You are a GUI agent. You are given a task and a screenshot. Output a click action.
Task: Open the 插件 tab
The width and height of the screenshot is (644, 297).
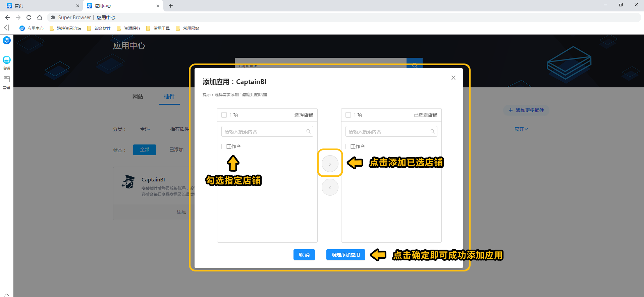click(169, 96)
